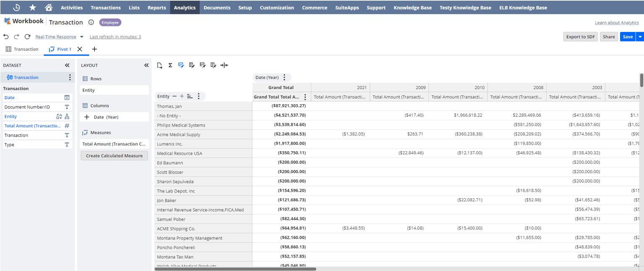Click the export pivot icon
The width and height of the screenshot is (644, 271).
pyautogui.click(x=160, y=65)
